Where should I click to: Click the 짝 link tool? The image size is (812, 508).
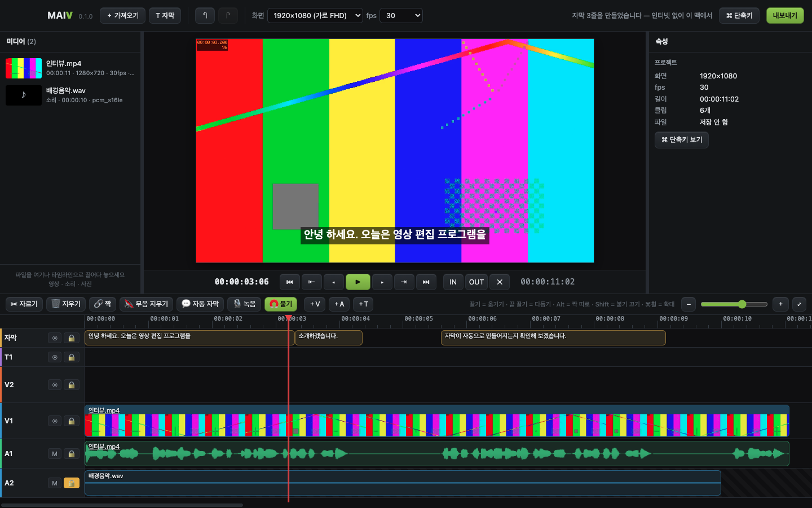[103, 304]
